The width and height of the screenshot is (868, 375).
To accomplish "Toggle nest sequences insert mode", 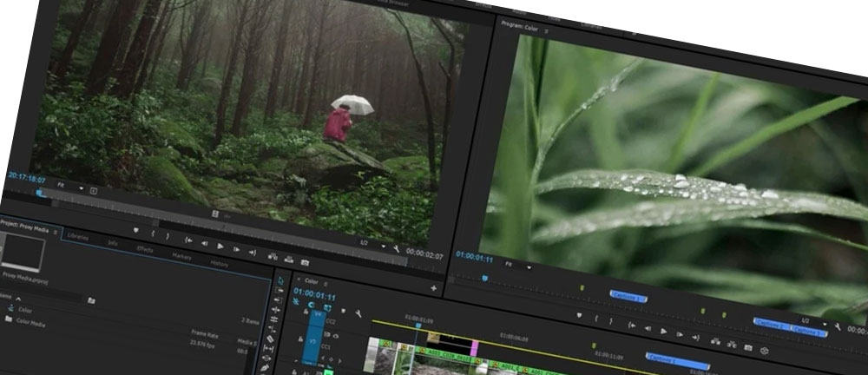I will [x=296, y=301].
